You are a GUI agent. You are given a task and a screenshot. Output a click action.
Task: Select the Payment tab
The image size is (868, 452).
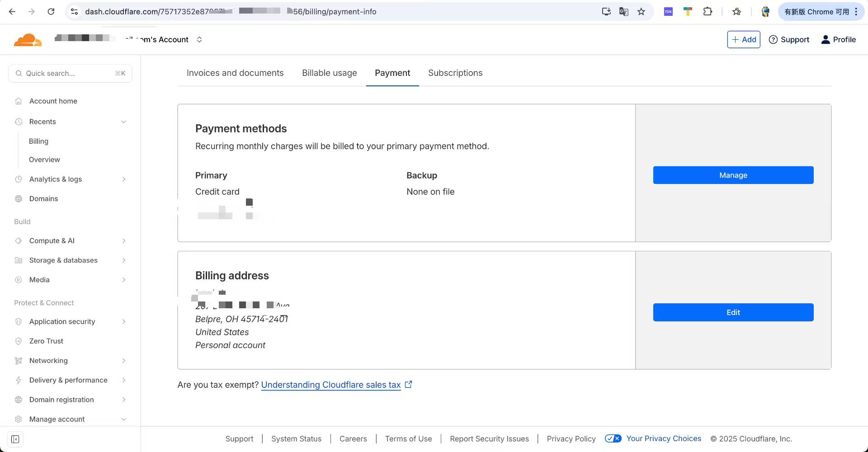(x=392, y=73)
